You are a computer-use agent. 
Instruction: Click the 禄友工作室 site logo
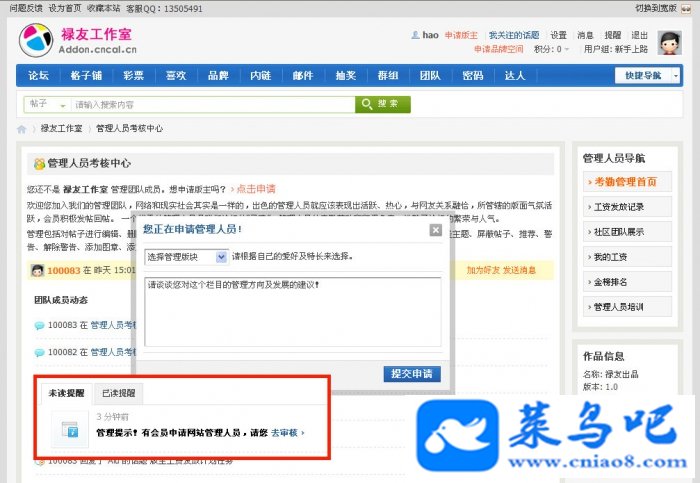click(77, 40)
